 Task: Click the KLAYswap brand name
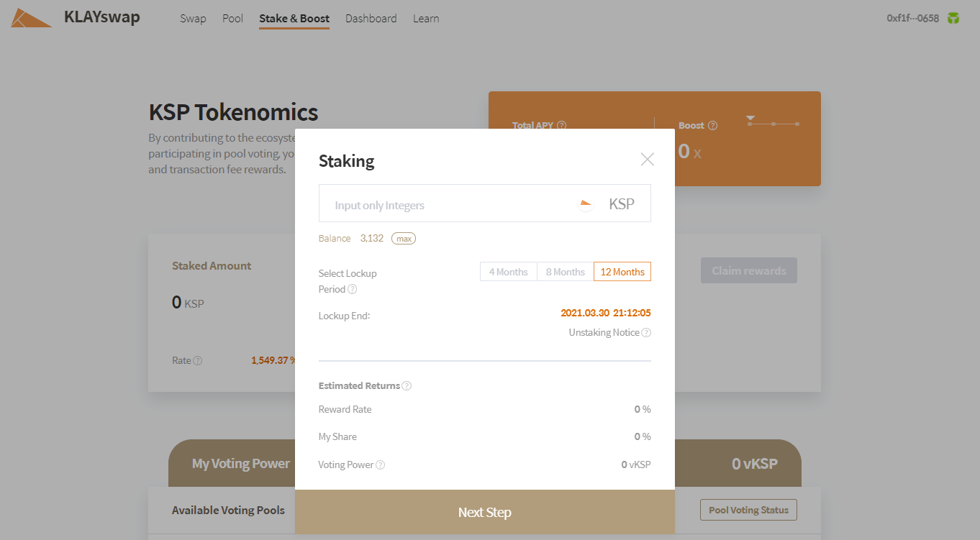[x=102, y=17]
